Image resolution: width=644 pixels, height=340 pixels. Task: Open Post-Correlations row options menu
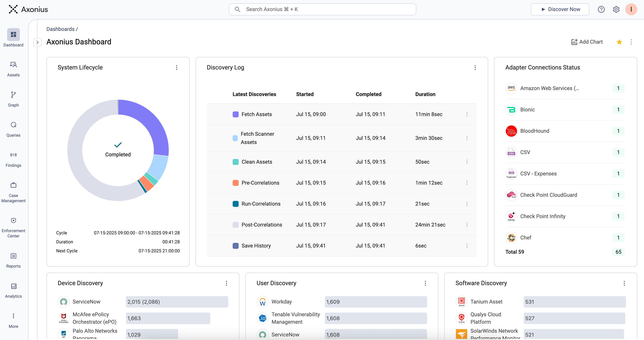(x=467, y=225)
